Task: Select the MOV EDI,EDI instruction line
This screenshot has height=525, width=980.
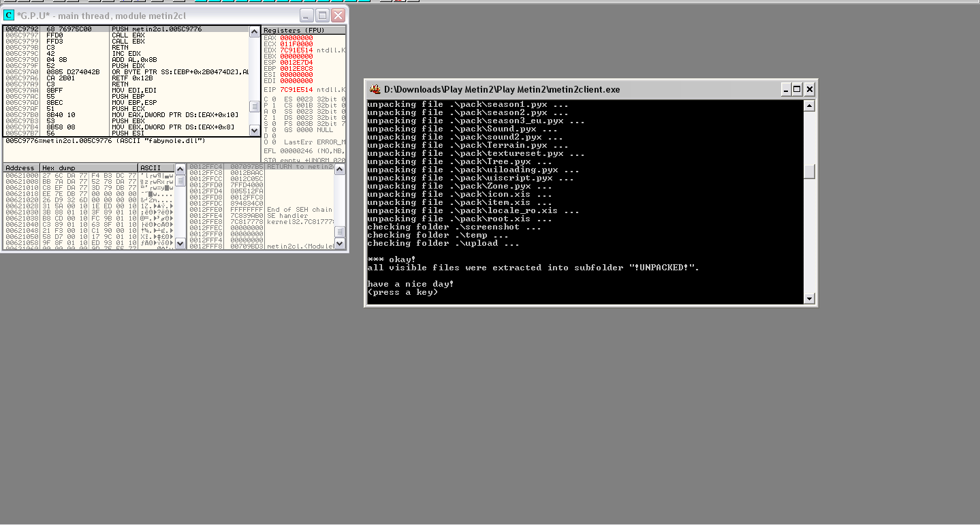Action: (126, 90)
